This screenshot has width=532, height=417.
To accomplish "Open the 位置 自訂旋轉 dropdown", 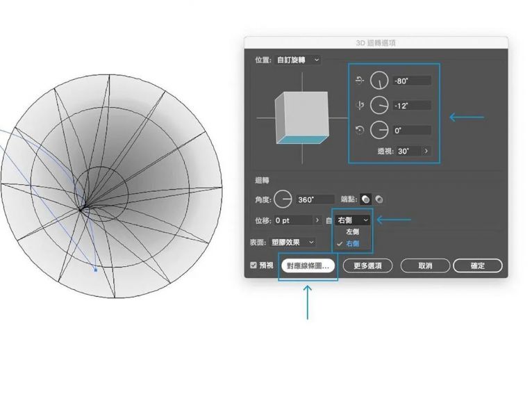I will tap(299, 60).
